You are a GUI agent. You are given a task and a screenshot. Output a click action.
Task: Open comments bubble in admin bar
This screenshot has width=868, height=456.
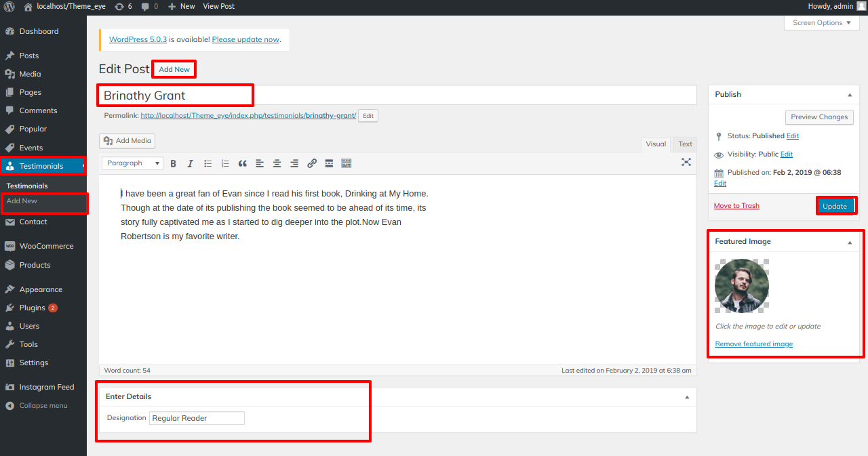point(149,7)
